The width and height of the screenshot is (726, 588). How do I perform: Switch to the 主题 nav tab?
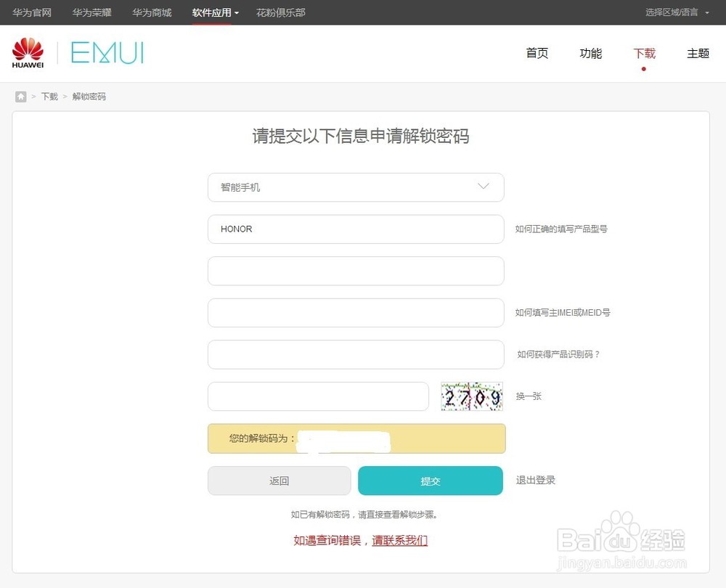[x=698, y=54]
